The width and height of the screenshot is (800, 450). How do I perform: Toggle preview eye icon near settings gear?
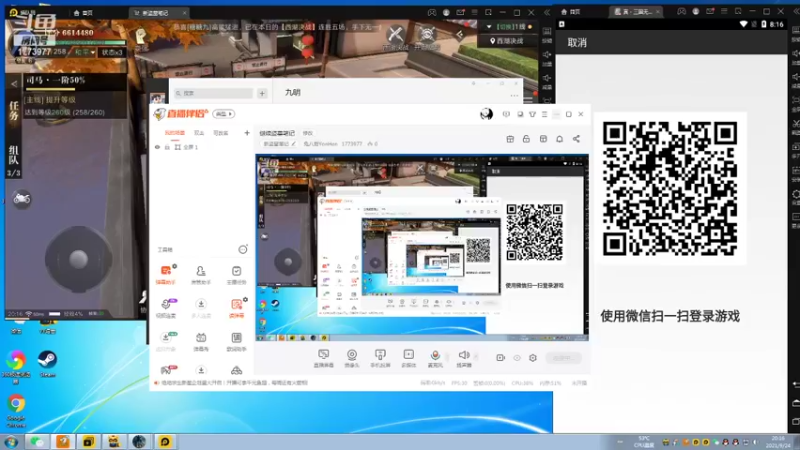[517, 358]
